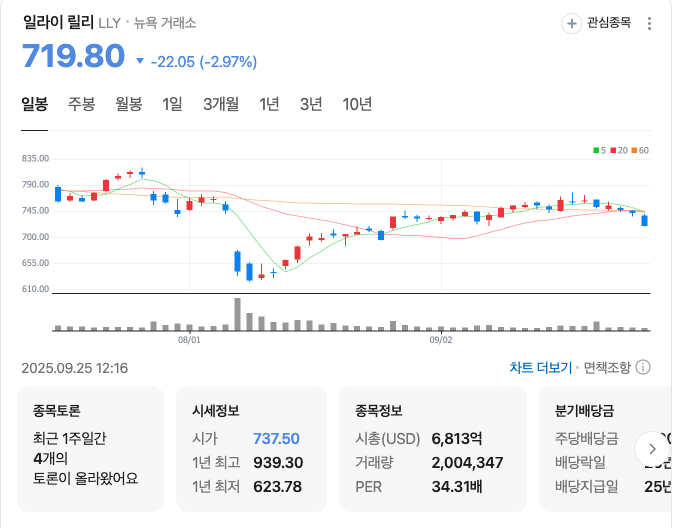The width and height of the screenshot is (677, 528).
Task: Open the 면책조항 disclaimer link
Action: [x=607, y=368]
